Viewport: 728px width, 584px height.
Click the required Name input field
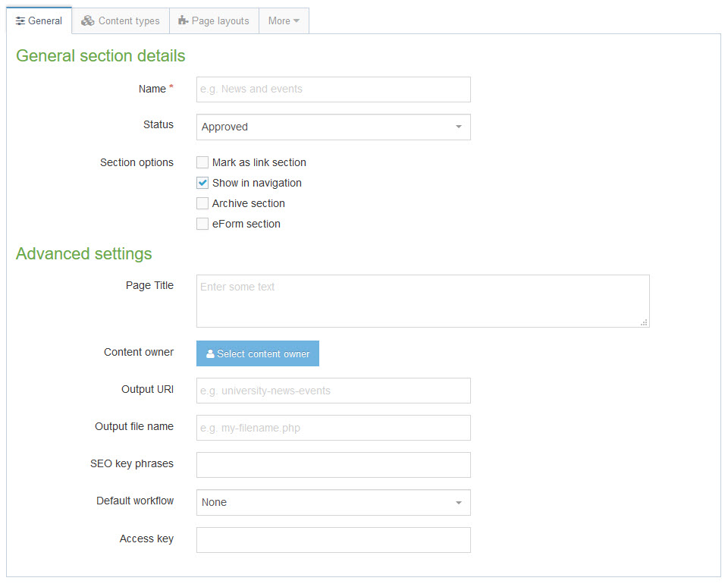(x=333, y=89)
